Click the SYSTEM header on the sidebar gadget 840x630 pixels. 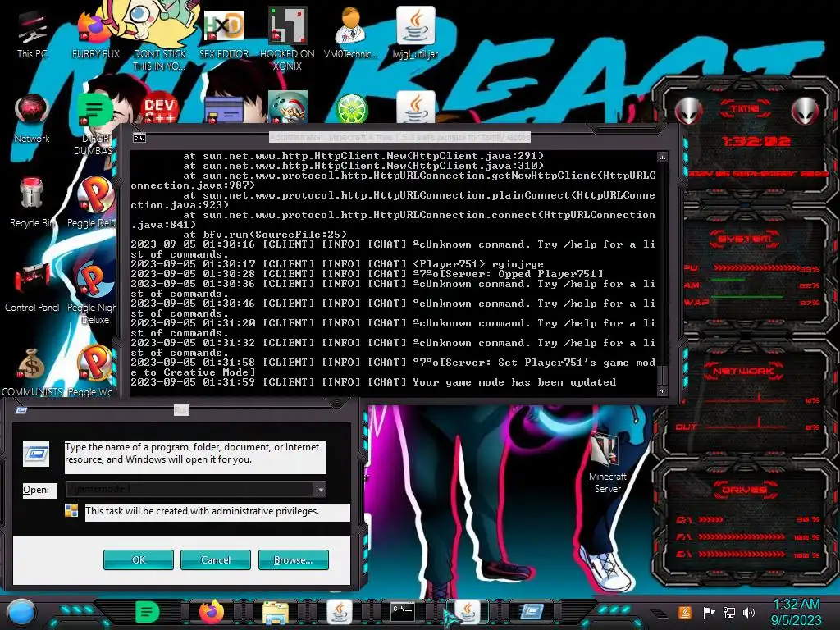tap(745, 239)
